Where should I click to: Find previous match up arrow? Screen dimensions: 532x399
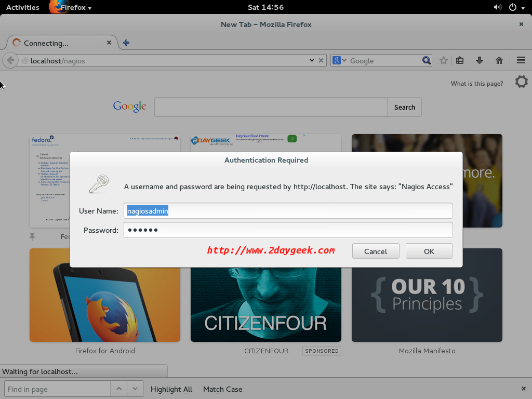(x=119, y=389)
